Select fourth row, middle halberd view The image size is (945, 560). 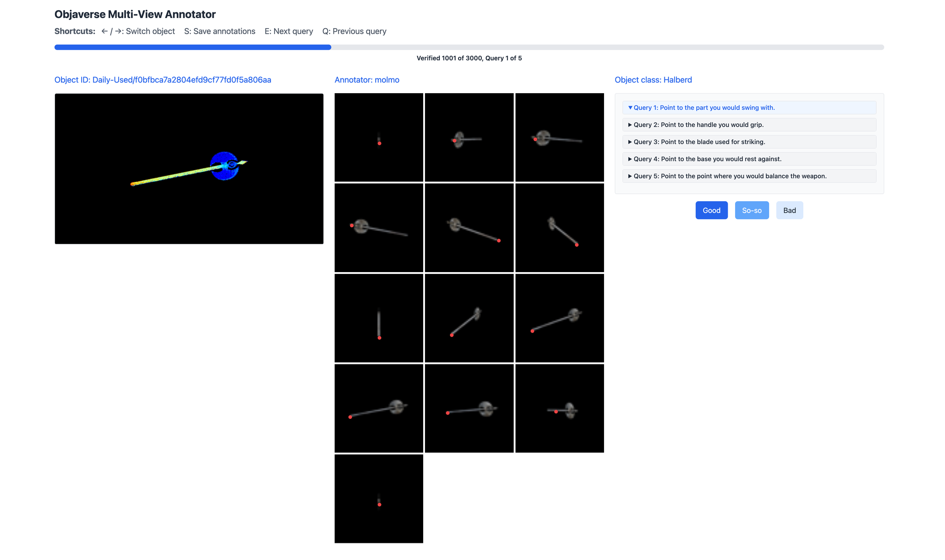(469, 409)
